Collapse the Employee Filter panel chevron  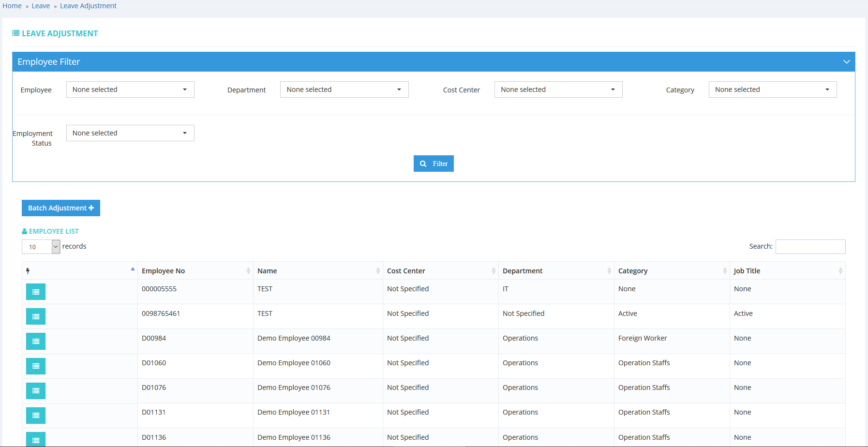pyautogui.click(x=846, y=62)
